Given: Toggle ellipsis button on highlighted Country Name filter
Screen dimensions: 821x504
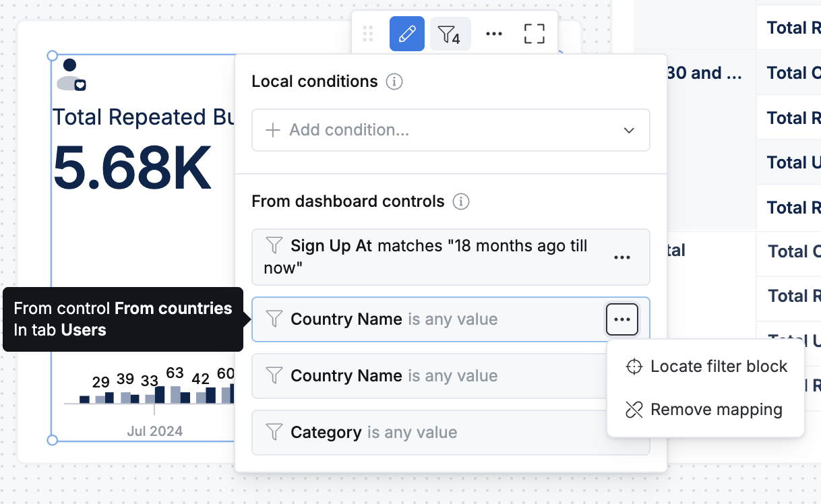Looking at the screenshot, I should click(621, 319).
